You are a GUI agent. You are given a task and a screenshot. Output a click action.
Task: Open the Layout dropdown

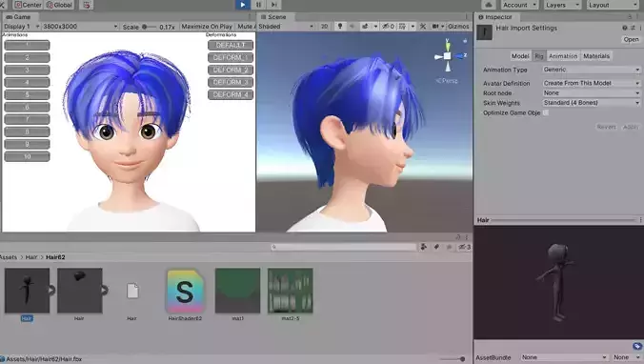tap(613, 5)
